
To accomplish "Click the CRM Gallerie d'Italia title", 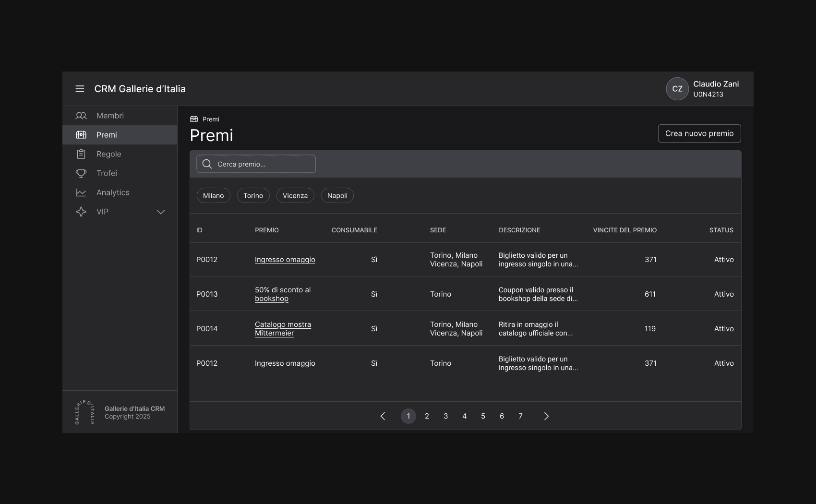I will (x=140, y=89).
